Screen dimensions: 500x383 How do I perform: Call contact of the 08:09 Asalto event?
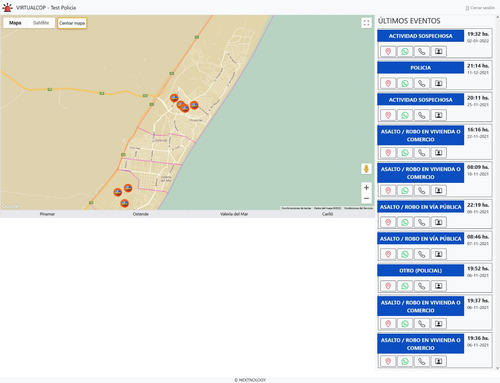pos(422,190)
